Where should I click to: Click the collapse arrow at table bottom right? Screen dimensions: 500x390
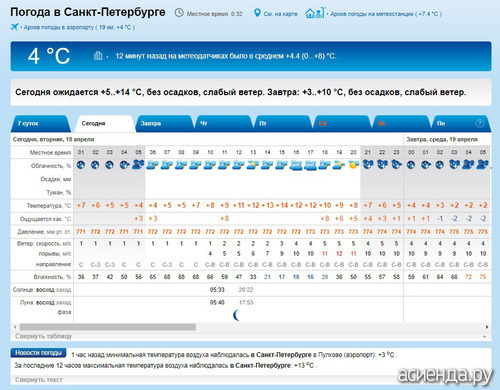coord(484,336)
